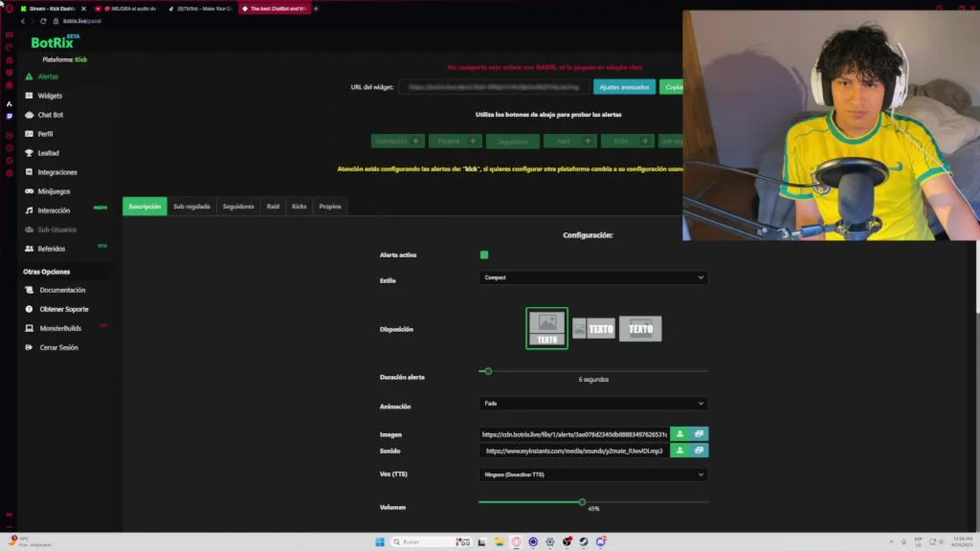Test the Propina alert button

[455, 141]
